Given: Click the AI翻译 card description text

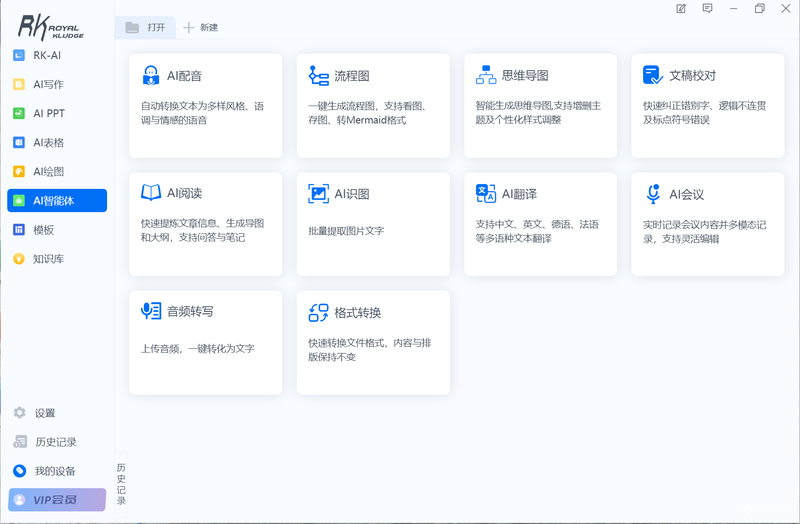Looking at the screenshot, I should (x=537, y=231).
